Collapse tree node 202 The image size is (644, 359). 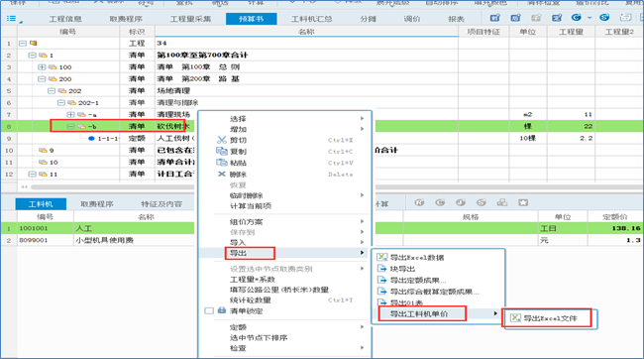(x=51, y=90)
